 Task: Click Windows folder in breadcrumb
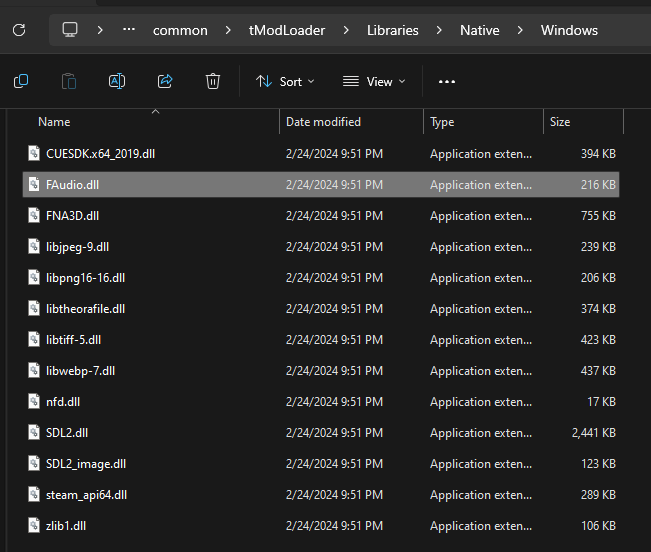click(x=569, y=30)
